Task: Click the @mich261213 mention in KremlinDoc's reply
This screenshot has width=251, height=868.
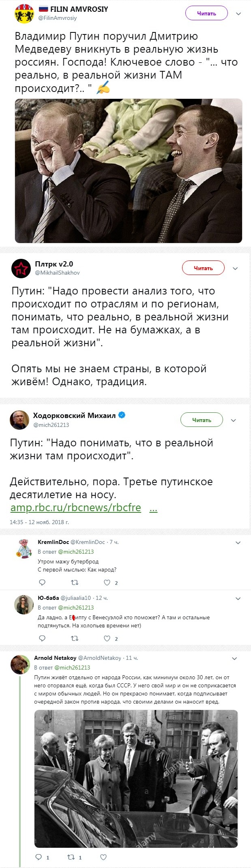Action: (x=76, y=552)
